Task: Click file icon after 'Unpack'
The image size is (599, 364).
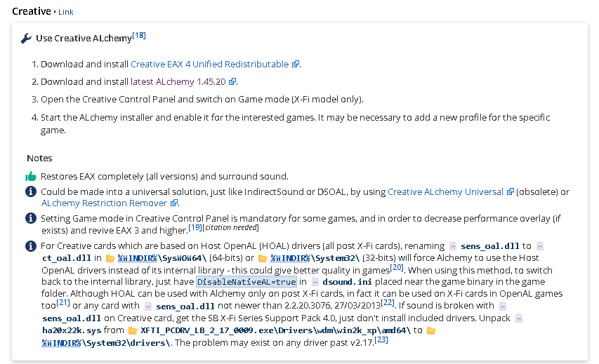Action: coord(519,318)
